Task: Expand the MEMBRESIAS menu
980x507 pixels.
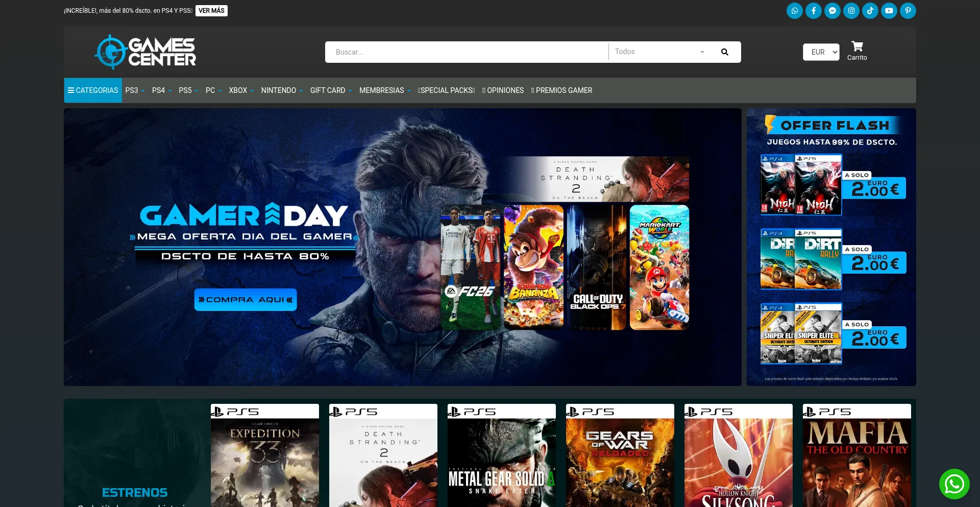Action: (x=385, y=90)
